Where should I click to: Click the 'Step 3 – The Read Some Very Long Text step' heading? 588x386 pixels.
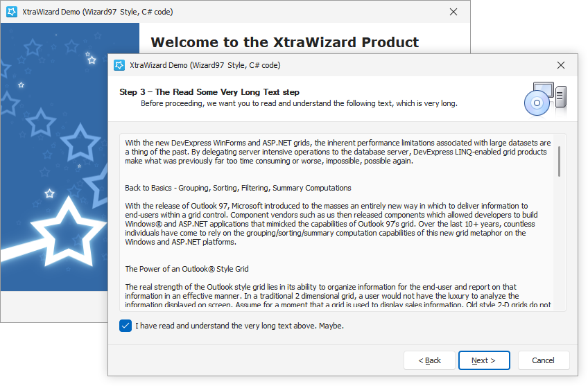[209, 92]
